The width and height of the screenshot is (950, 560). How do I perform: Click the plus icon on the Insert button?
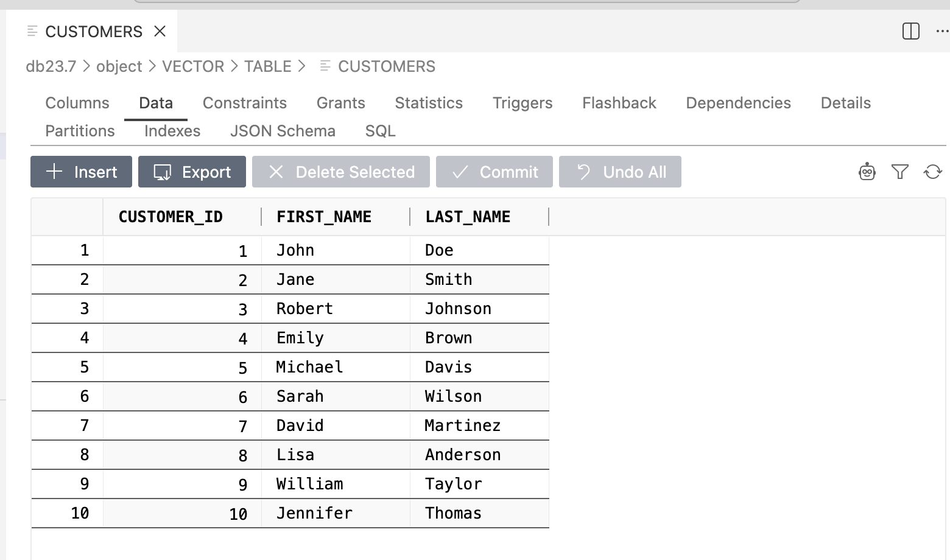point(55,172)
